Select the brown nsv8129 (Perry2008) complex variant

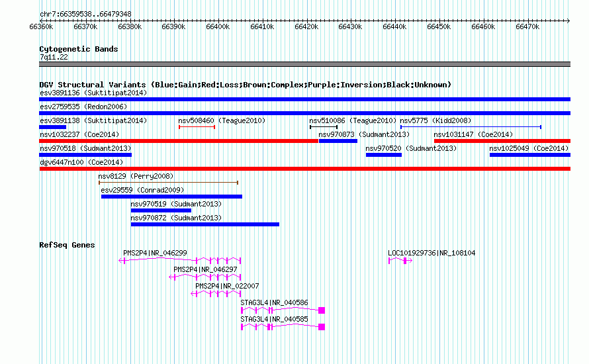coord(168,183)
